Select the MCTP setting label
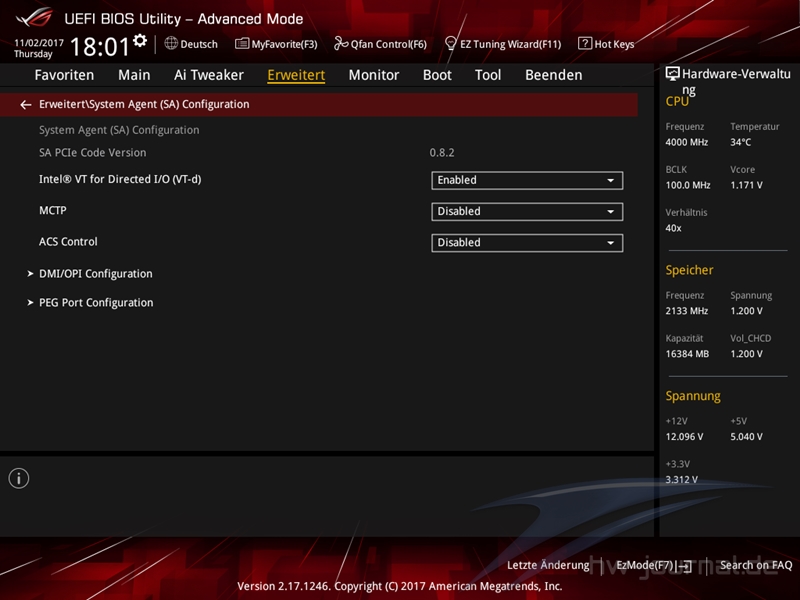 (53, 211)
